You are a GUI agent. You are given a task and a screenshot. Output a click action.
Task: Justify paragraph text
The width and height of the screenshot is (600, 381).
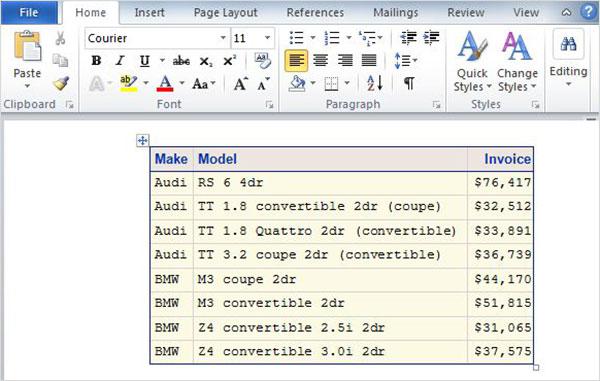[369, 60]
